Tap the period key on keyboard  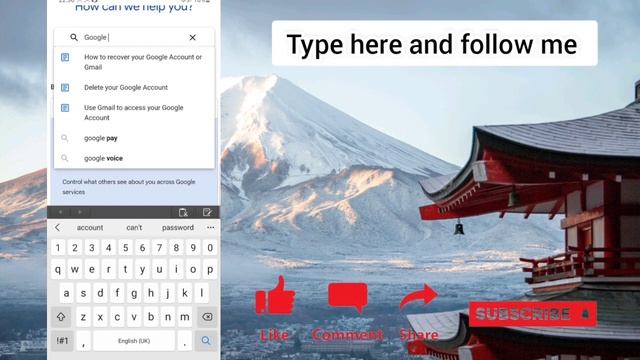coord(184,341)
